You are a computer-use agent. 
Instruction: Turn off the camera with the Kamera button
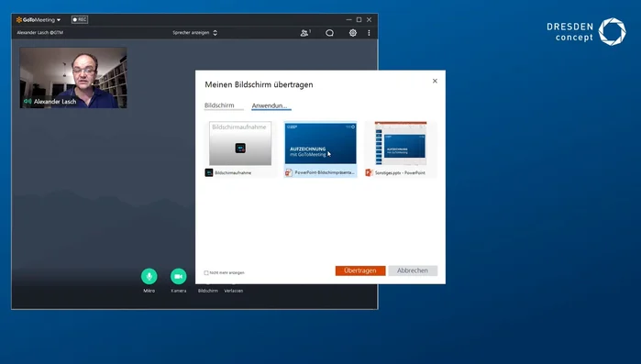coord(179,277)
